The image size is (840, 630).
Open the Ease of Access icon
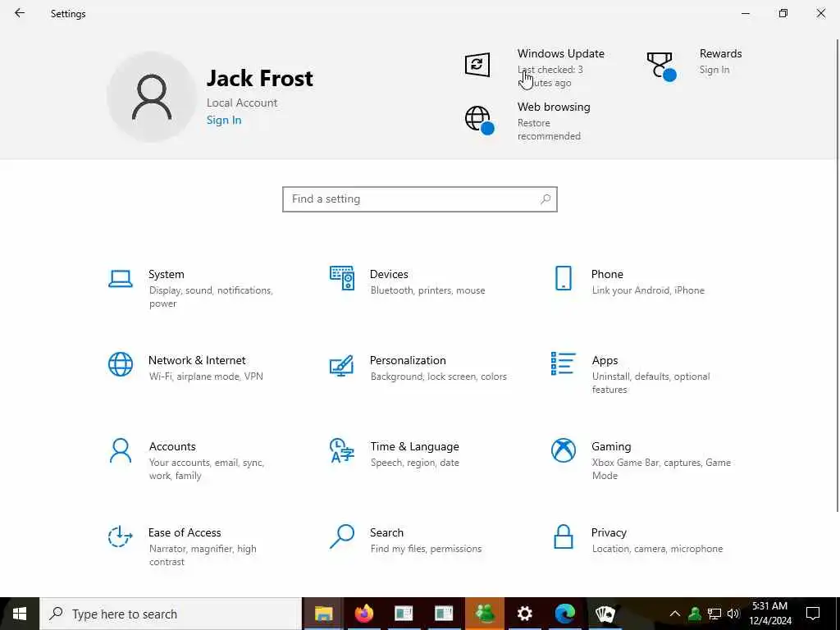120,536
